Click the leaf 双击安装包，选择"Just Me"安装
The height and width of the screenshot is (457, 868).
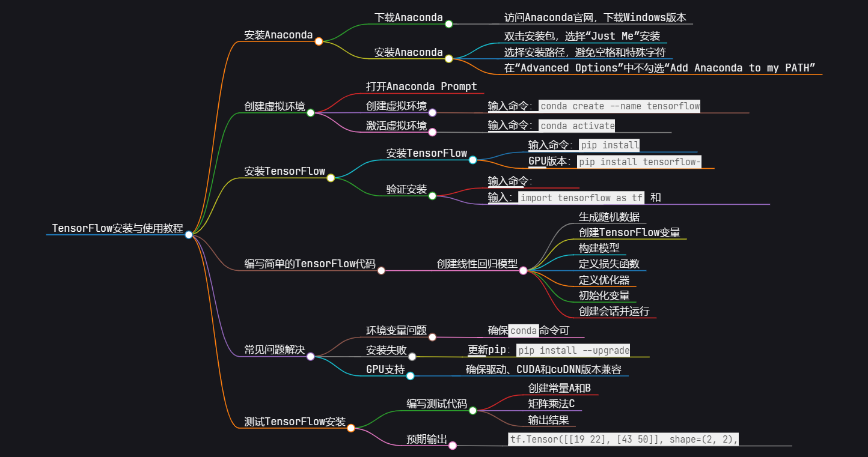(x=582, y=35)
